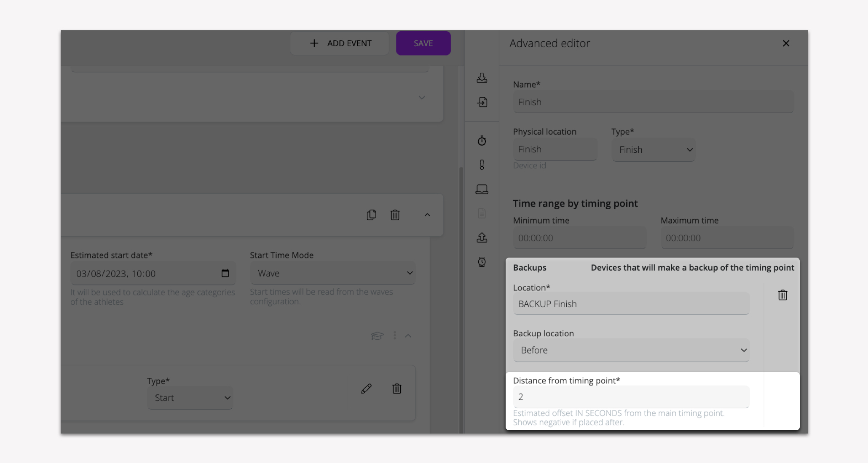The width and height of the screenshot is (868, 463).
Task: Delete the Start timing point row
Action: coord(396,388)
